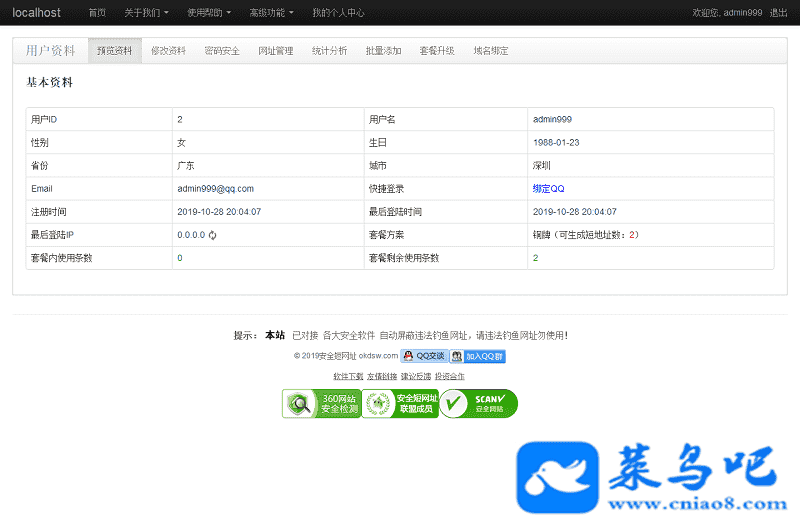This screenshot has height=525, width=800.
Task: Click the 加入QQ群 badge
Action: point(478,355)
